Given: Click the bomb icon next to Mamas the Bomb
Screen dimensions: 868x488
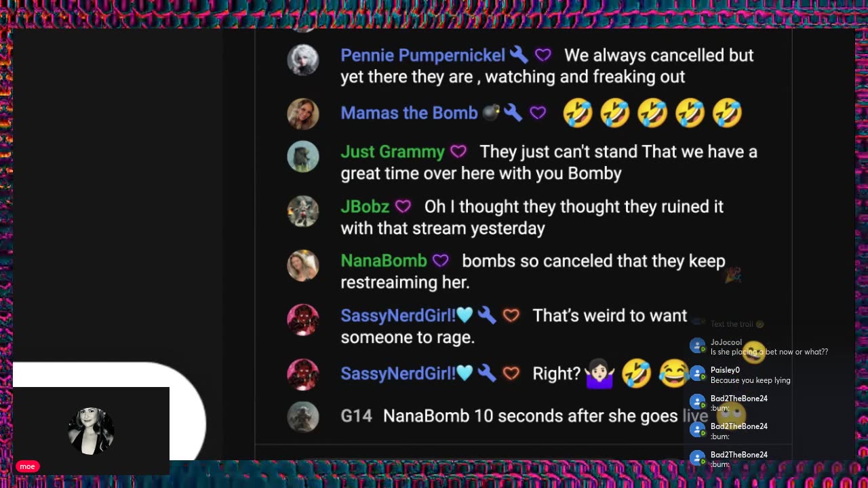Looking at the screenshot, I should tap(491, 113).
